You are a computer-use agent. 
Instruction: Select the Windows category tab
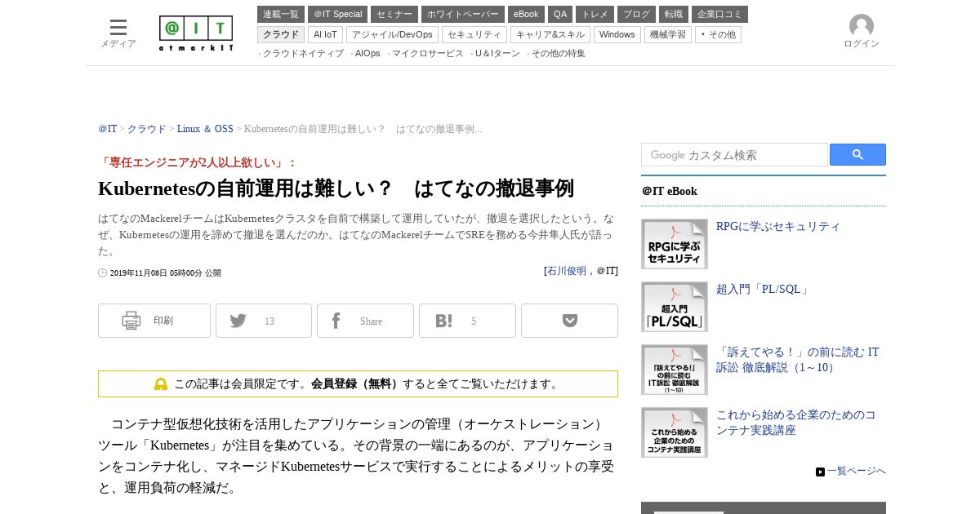[x=617, y=35]
